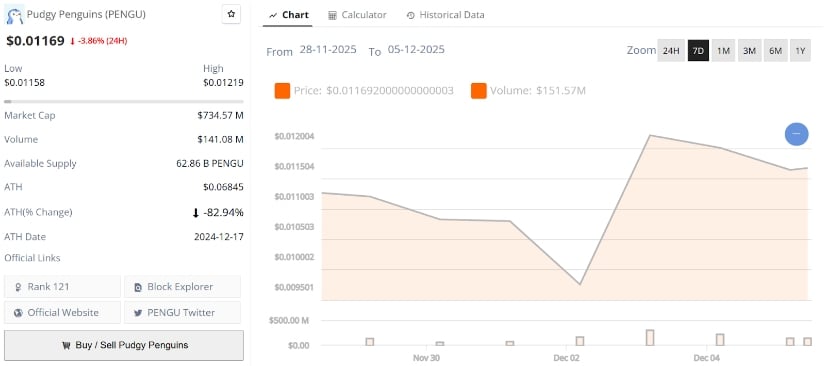825x366 pixels.
Task: Click the From date 28-11-2025 field
Action: (328, 49)
